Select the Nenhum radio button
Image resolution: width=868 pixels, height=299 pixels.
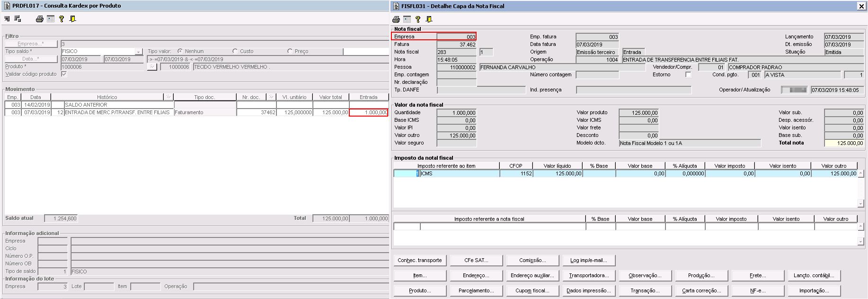click(x=180, y=51)
